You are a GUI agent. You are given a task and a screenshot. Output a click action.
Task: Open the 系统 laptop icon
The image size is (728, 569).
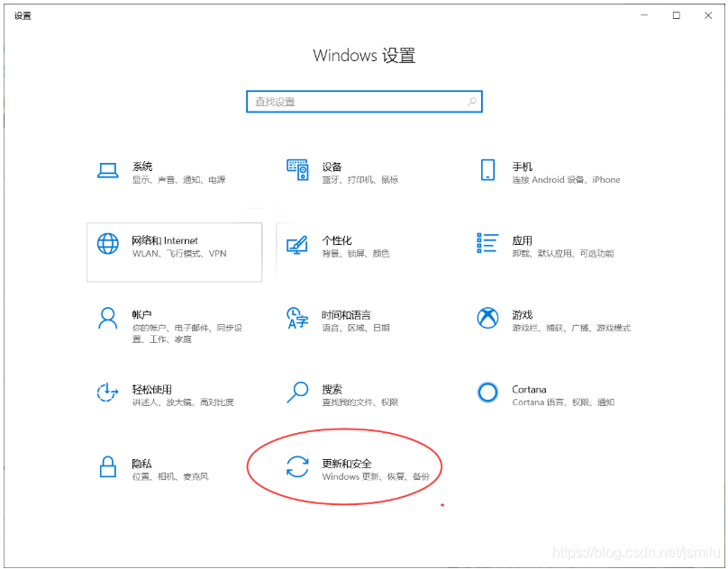click(x=108, y=170)
